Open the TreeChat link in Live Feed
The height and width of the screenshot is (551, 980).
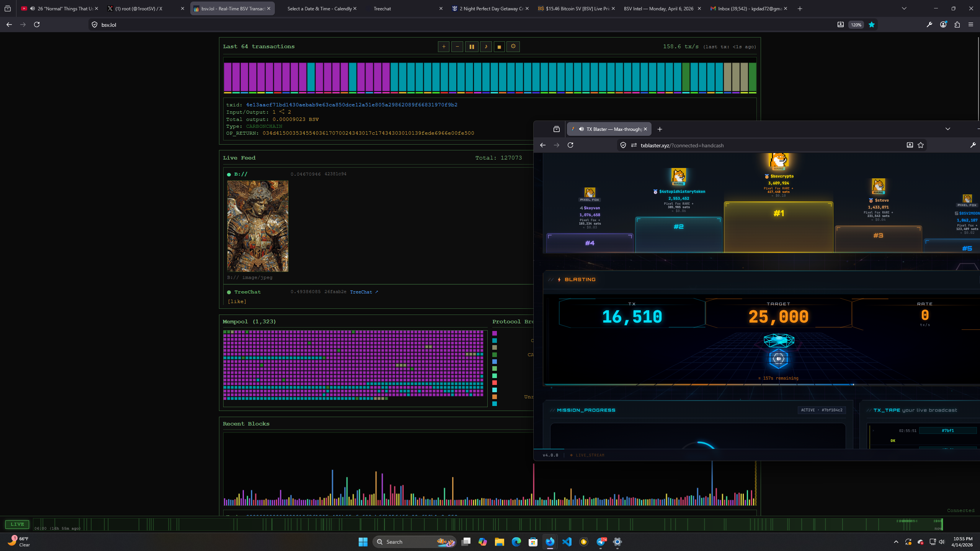click(x=364, y=292)
